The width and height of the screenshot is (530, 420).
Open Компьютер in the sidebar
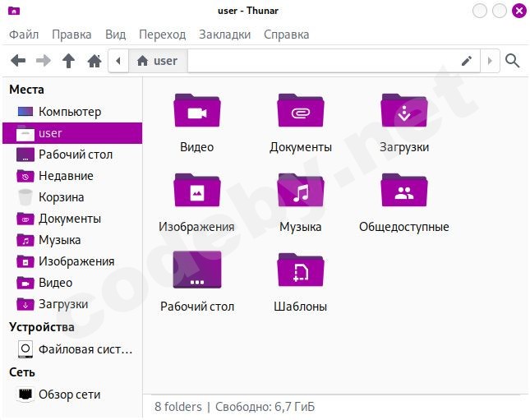72,112
